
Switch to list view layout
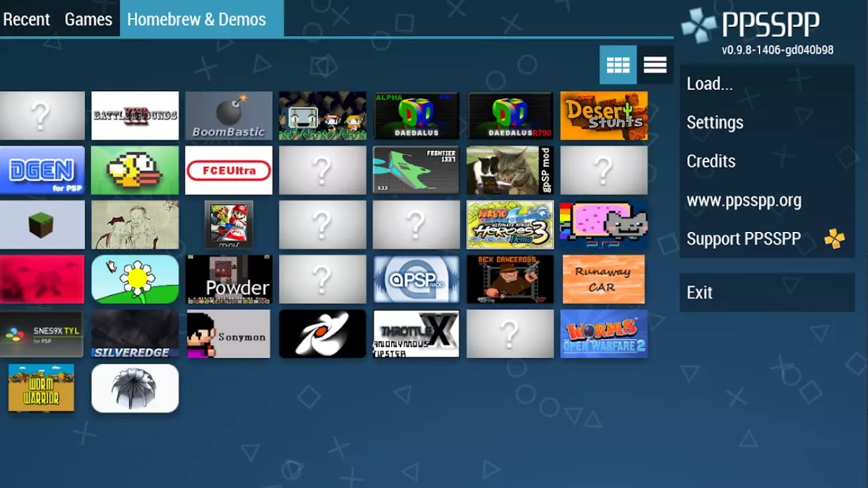click(656, 65)
